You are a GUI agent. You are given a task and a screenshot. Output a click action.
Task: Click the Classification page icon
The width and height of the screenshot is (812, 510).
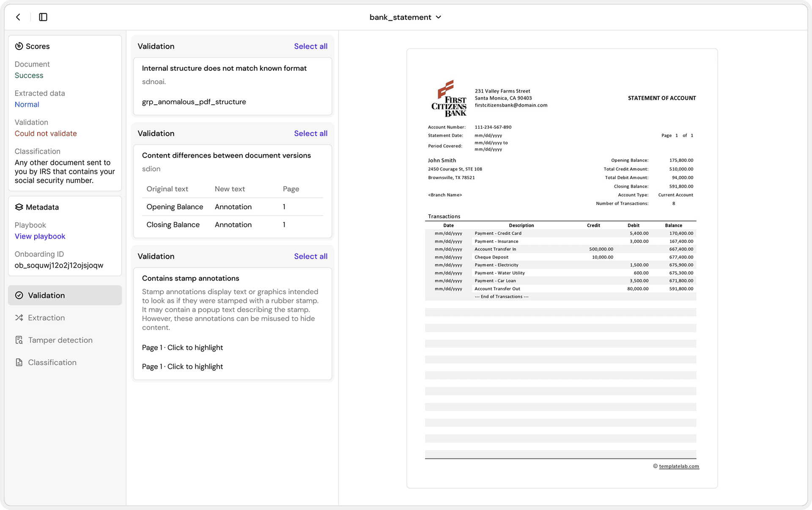click(19, 362)
